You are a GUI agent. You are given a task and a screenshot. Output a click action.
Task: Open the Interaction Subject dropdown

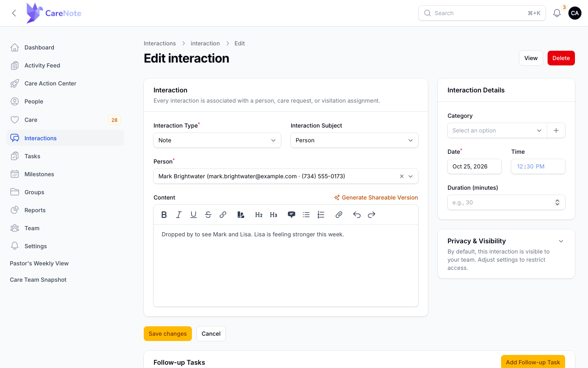click(x=354, y=140)
